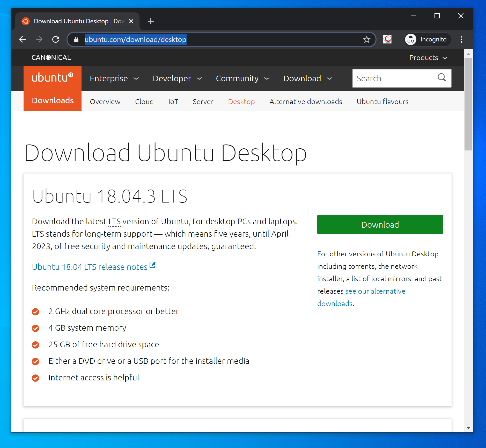Go to the Overview tab

tap(105, 102)
